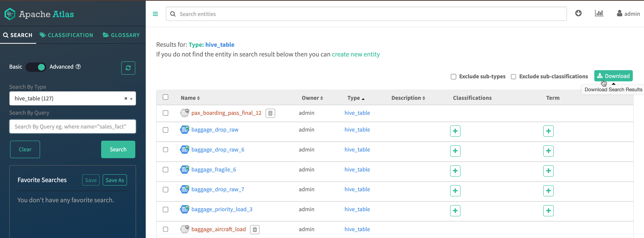The width and height of the screenshot is (644, 238).
Task: Click the create new entity link
Action: (356, 54)
